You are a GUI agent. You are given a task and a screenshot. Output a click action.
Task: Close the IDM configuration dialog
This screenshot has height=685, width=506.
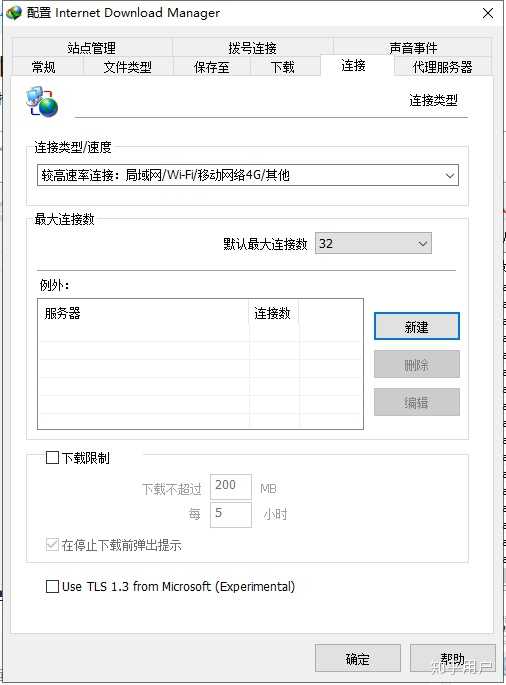pos(488,13)
